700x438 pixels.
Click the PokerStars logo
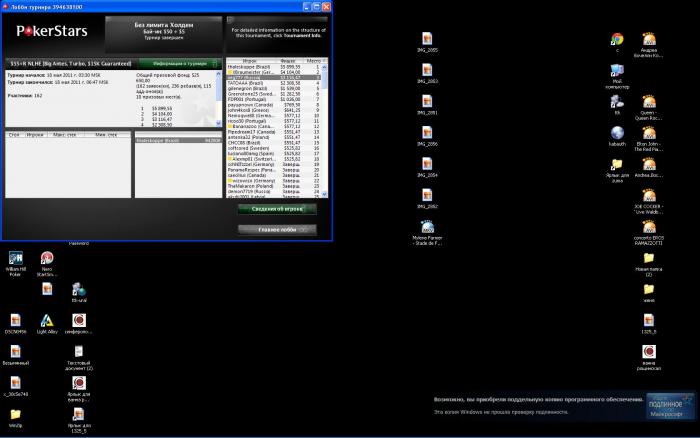click(x=52, y=31)
